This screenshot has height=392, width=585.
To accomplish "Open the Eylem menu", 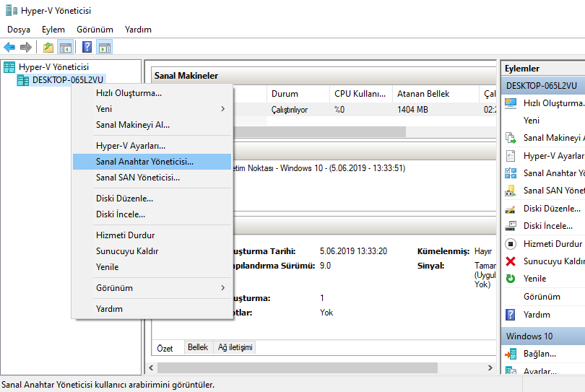I will (x=53, y=30).
